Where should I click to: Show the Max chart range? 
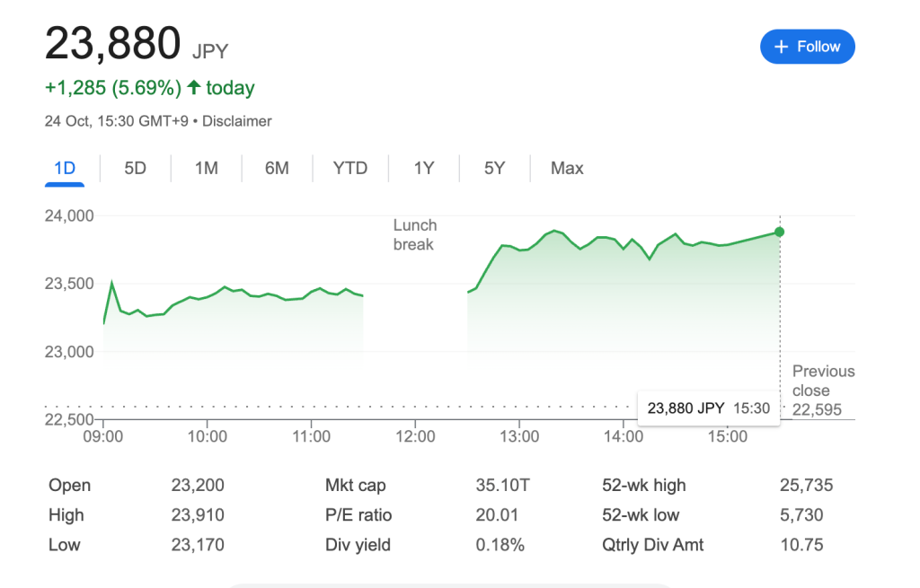pos(567,169)
